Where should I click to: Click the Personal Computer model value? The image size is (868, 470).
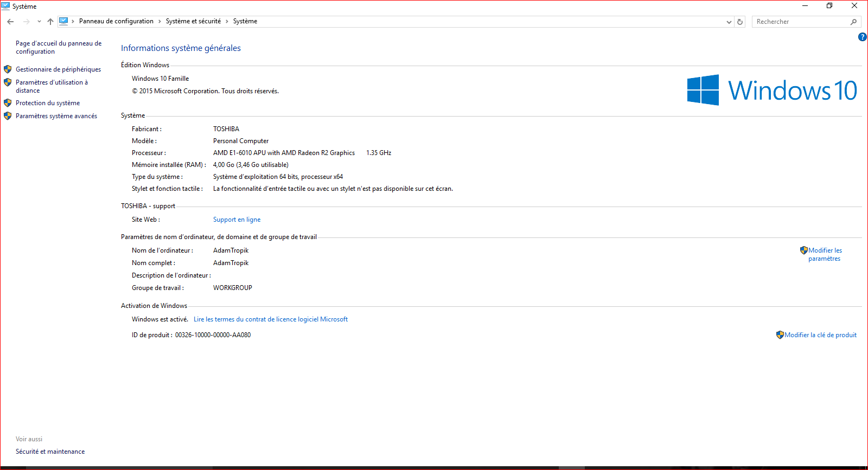click(x=241, y=141)
